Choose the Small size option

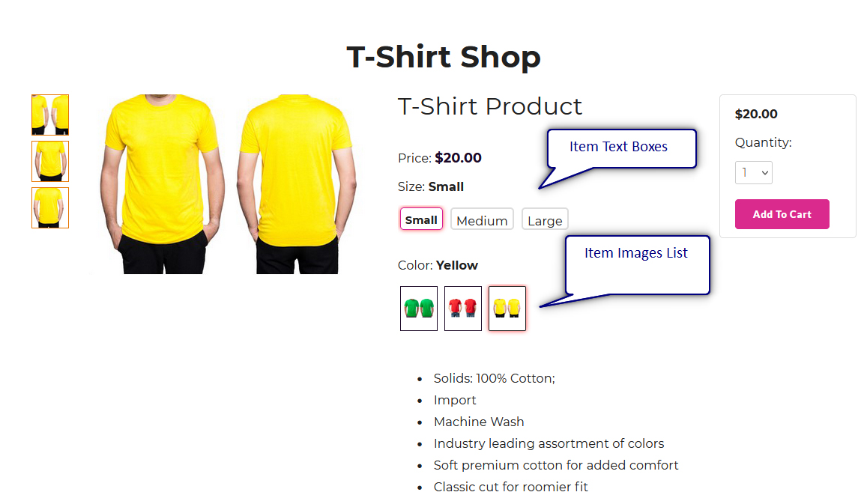[421, 219]
